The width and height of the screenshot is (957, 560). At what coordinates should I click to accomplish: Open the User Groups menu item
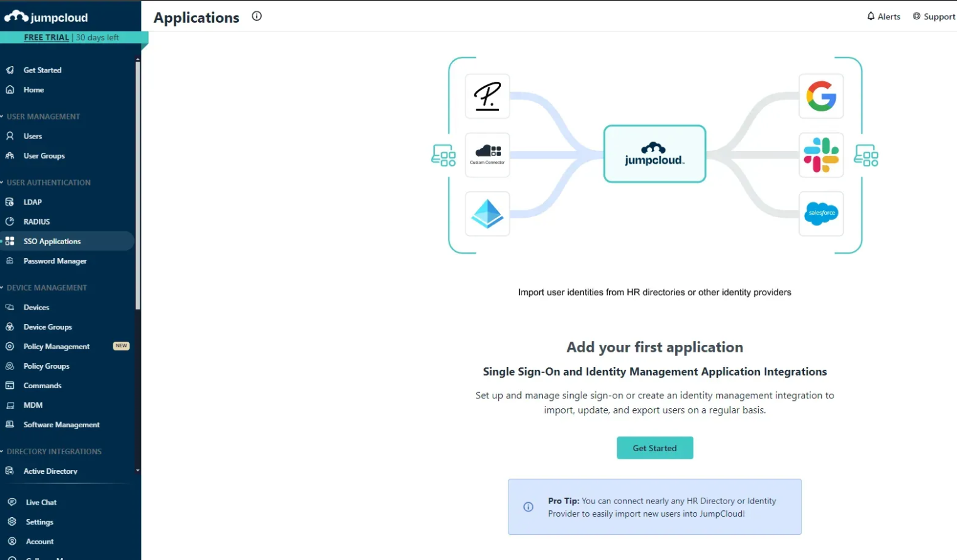[44, 155]
